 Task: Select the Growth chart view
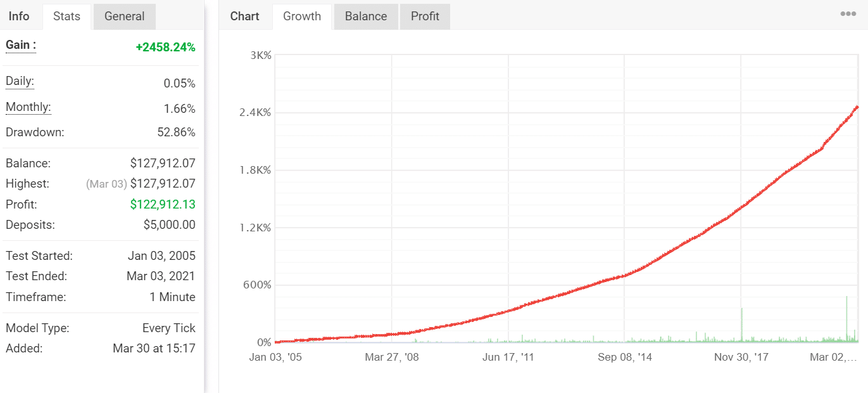click(302, 16)
